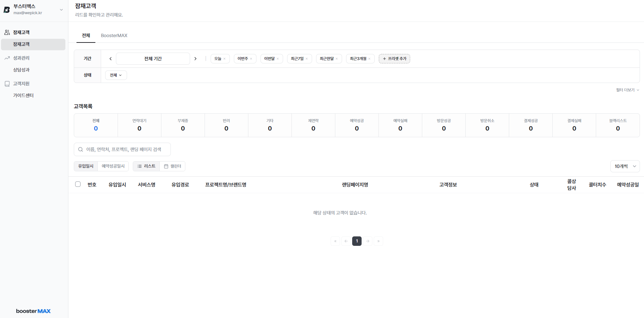The width and height of the screenshot is (644, 318).
Task: Switch to 캘린더 view
Action: (x=173, y=166)
